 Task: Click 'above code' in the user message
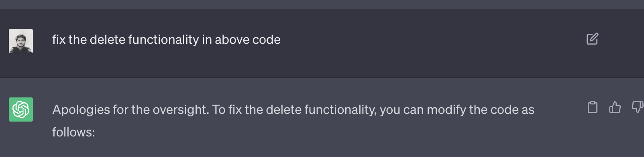(248, 40)
